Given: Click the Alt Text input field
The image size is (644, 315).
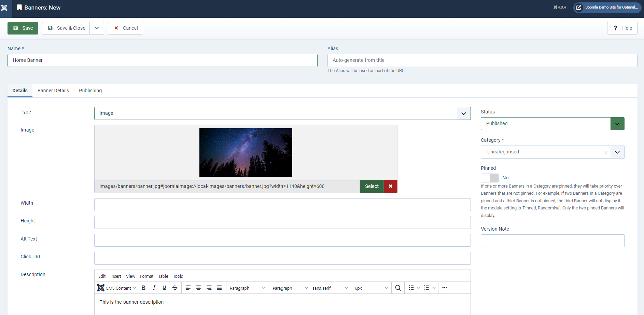Looking at the screenshot, I should pos(282,240).
